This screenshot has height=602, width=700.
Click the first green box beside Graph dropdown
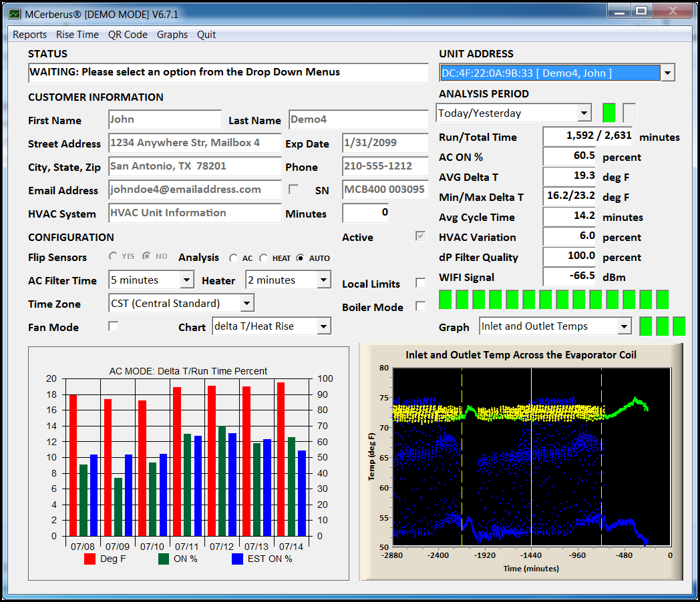pos(646,326)
